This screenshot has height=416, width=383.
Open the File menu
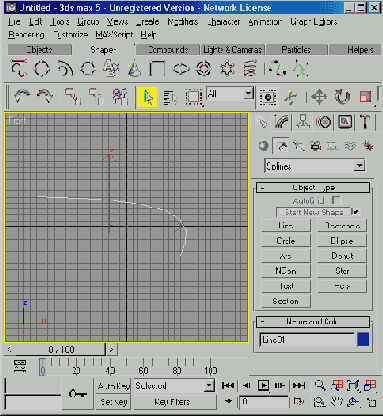14,22
